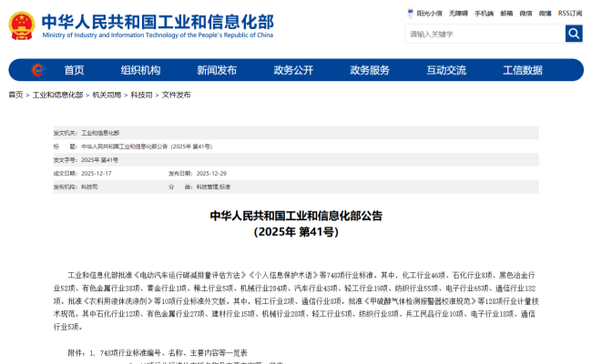
Task: Select 互动交流 in the navigation bar
Action: [446, 70]
